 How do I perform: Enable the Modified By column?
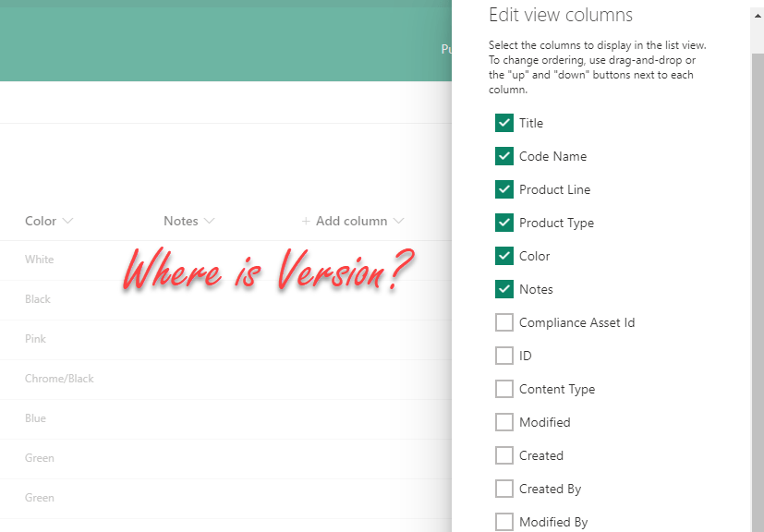coord(504,521)
